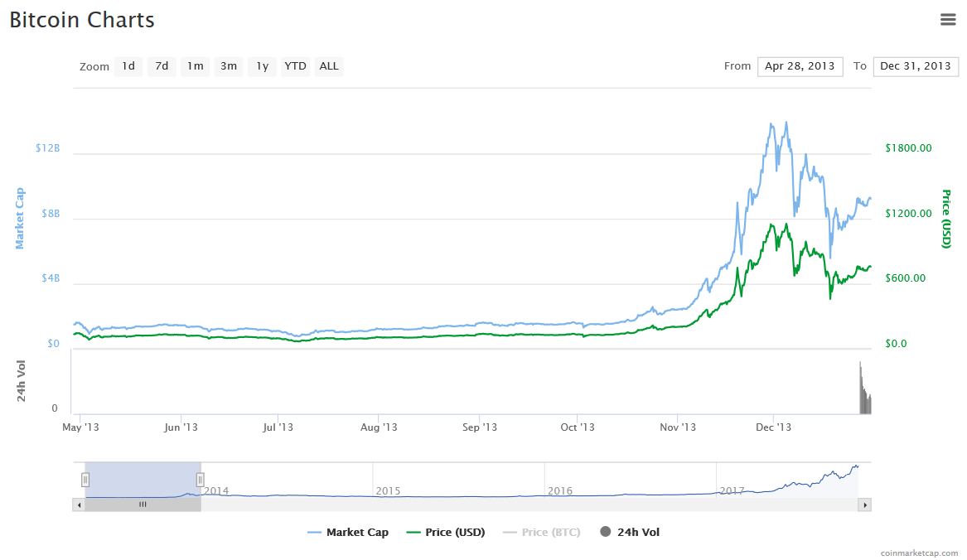
Task: Set zoom range to ALL
Action: click(329, 66)
